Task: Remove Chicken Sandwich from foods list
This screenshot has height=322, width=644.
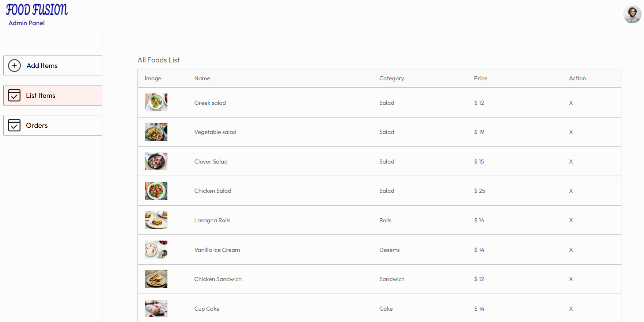Action: (x=571, y=279)
